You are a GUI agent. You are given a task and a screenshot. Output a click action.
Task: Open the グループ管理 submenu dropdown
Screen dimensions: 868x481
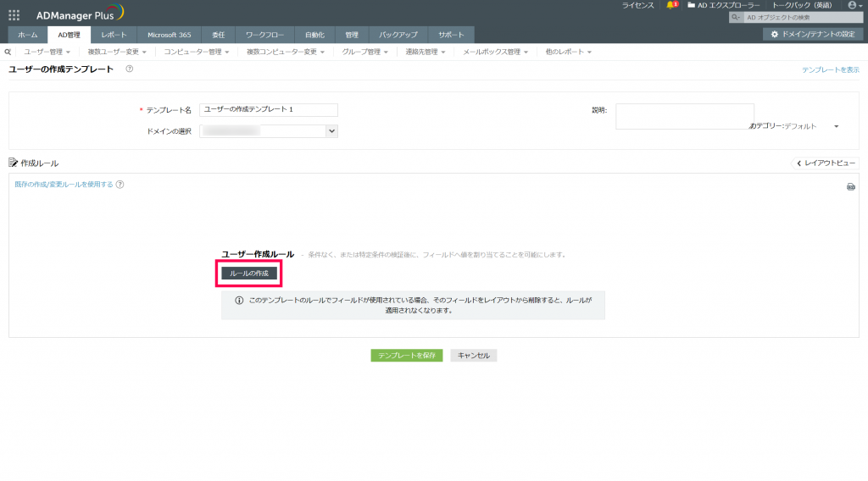[364, 52]
